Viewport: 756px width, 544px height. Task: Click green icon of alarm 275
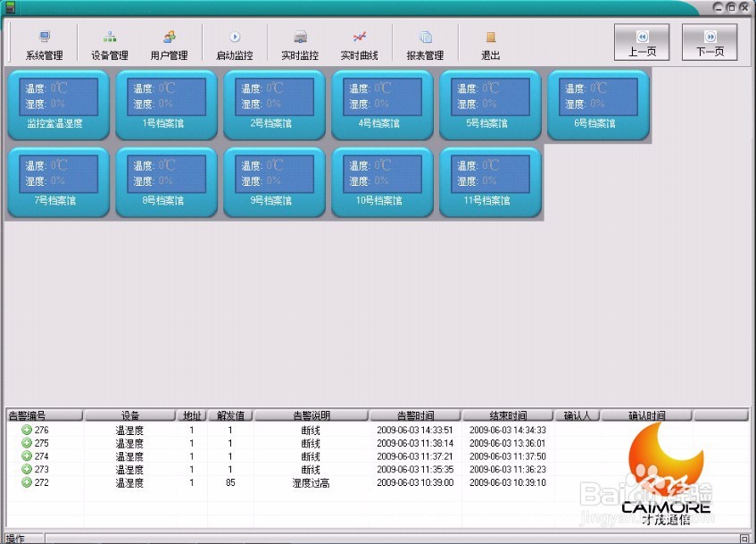27,443
